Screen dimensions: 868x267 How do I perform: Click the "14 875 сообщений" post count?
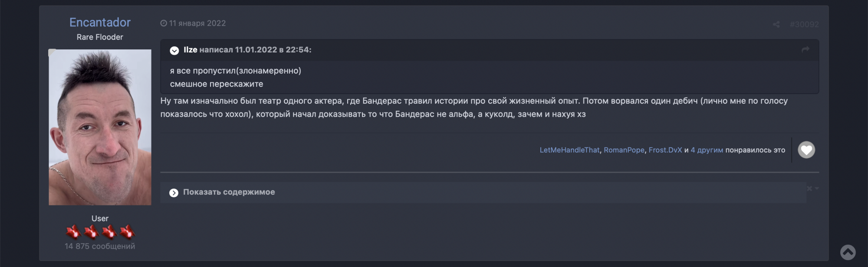pyautogui.click(x=100, y=246)
